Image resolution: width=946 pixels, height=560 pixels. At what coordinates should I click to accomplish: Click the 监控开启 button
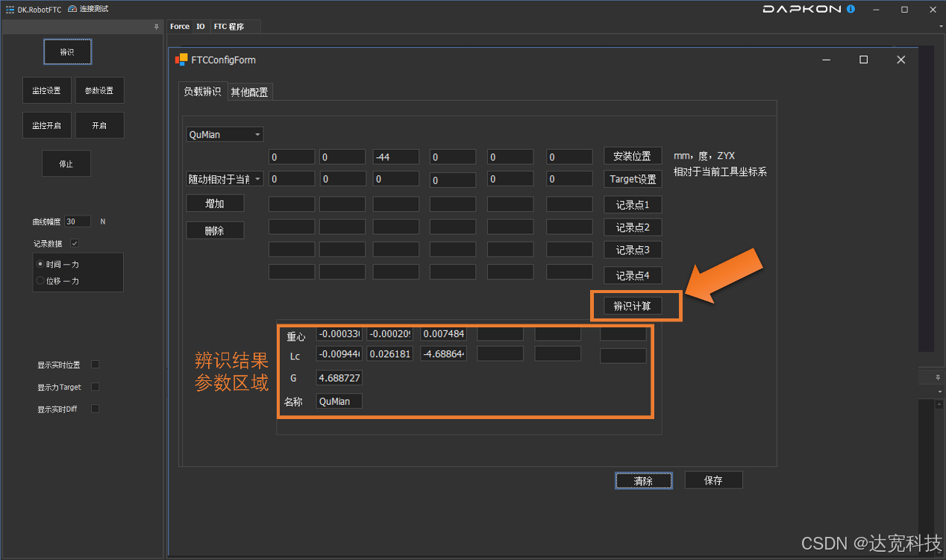46,125
